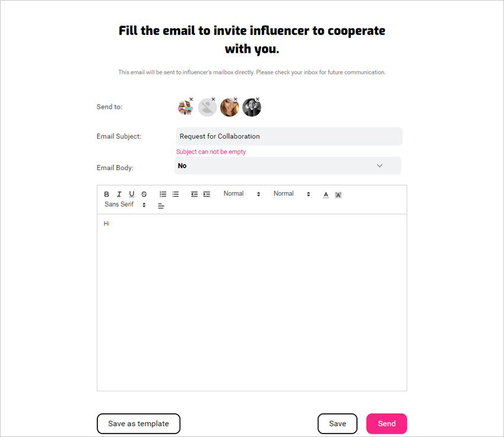Image resolution: width=504 pixels, height=437 pixels.
Task: Increase the text indent
Action: point(207,194)
